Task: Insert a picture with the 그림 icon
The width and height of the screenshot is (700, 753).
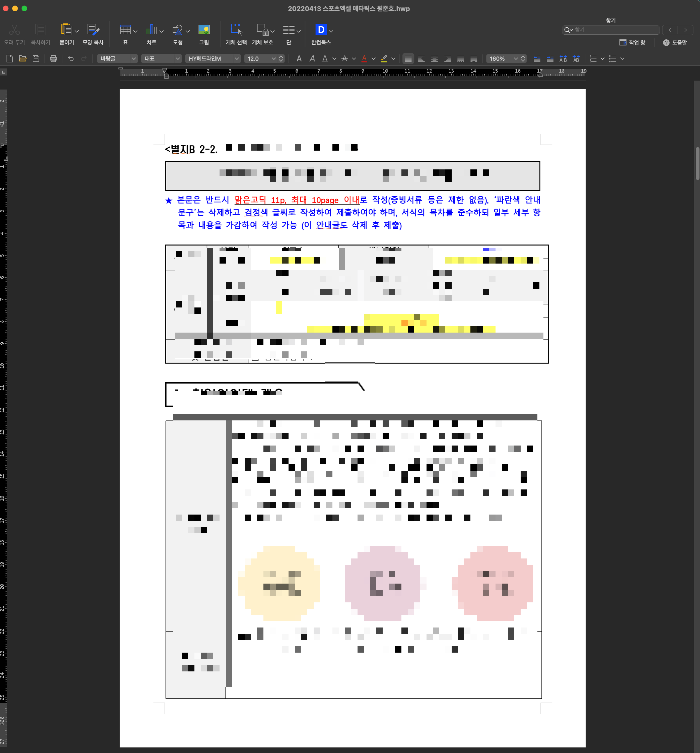Action: pyautogui.click(x=204, y=30)
